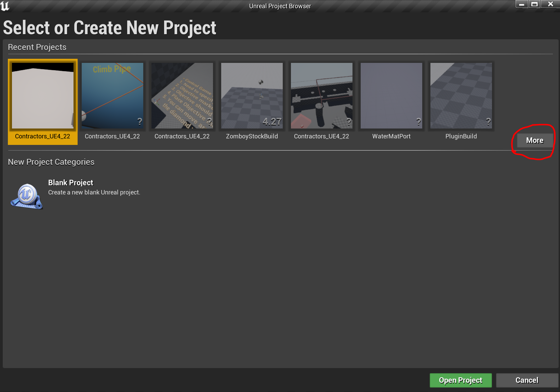
Task: Click the Unreal Engine logo icon
Action: coord(5,6)
